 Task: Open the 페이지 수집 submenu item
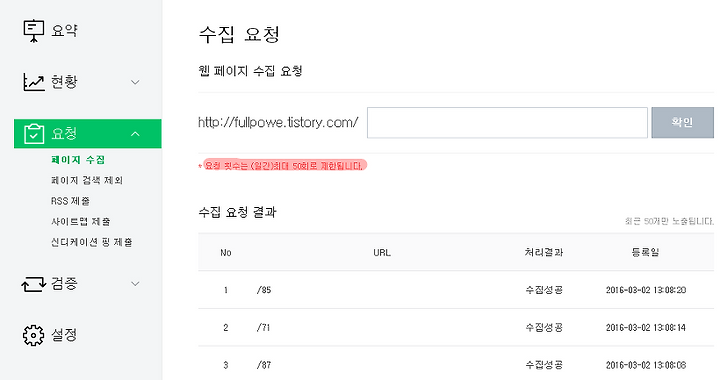pyautogui.click(x=78, y=160)
